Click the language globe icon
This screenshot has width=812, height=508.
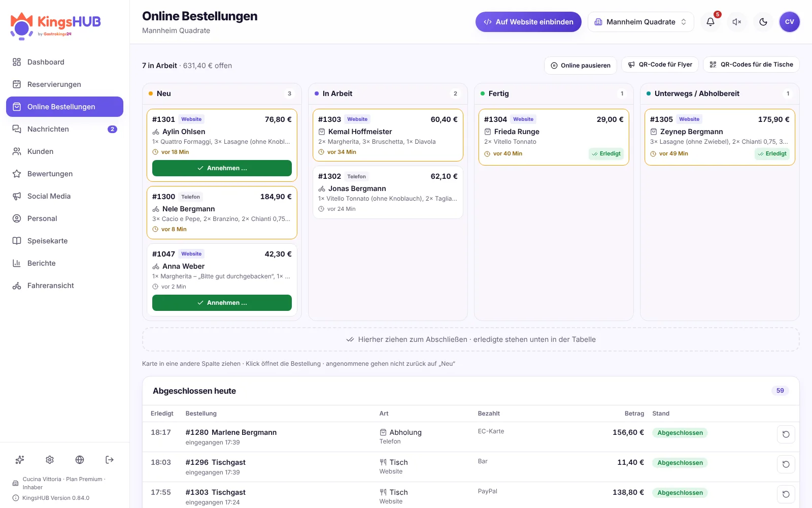pyautogui.click(x=80, y=460)
